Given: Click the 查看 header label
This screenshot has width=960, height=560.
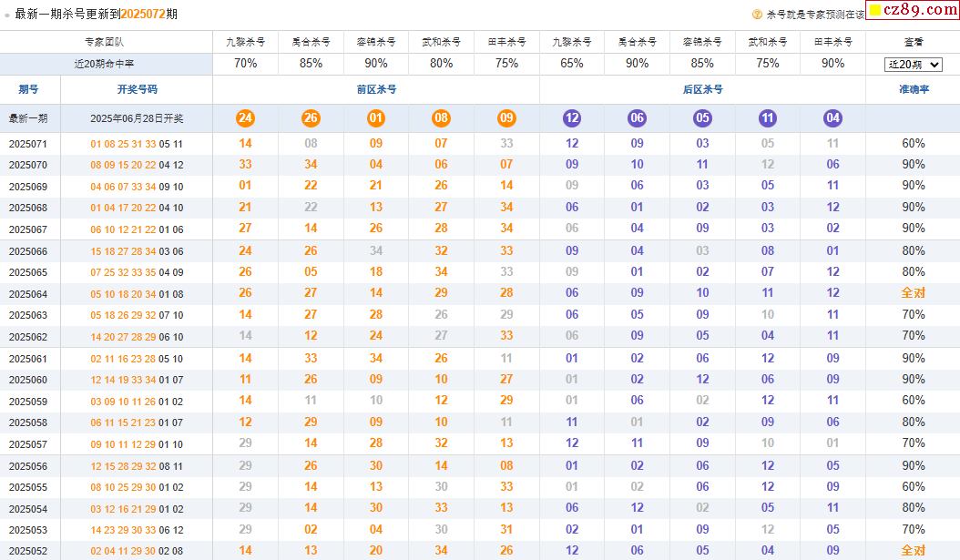Looking at the screenshot, I should [x=914, y=42].
